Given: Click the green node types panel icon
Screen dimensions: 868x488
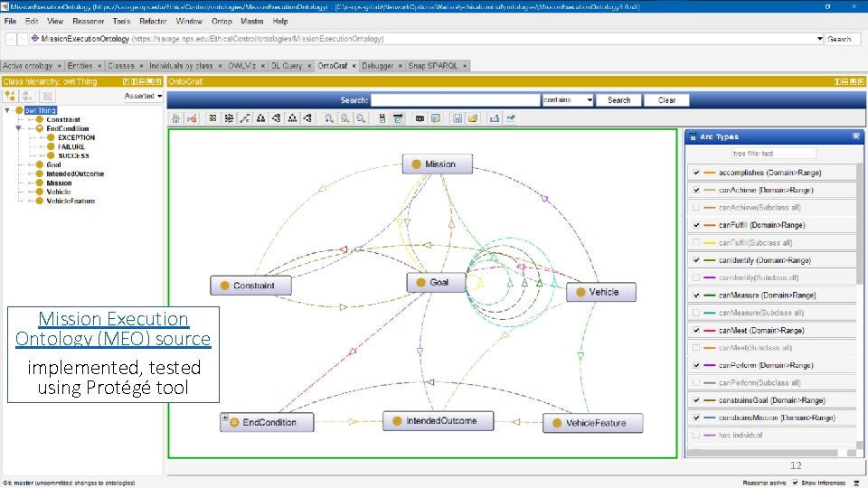Looking at the screenshot, I should [382, 118].
